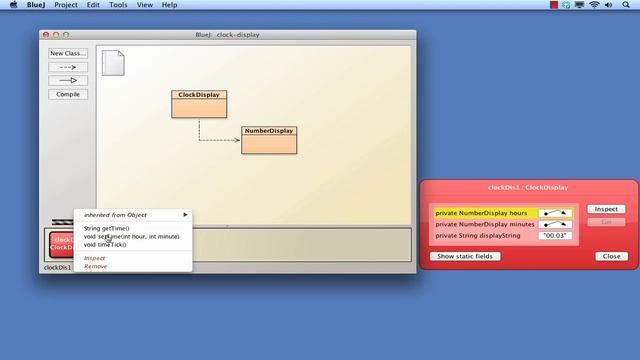Image resolution: width=640 pixels, height=360 pixels.
Task: Click the minutes object reference arrow
Action: pyautogui.click(x=555, y=224)
